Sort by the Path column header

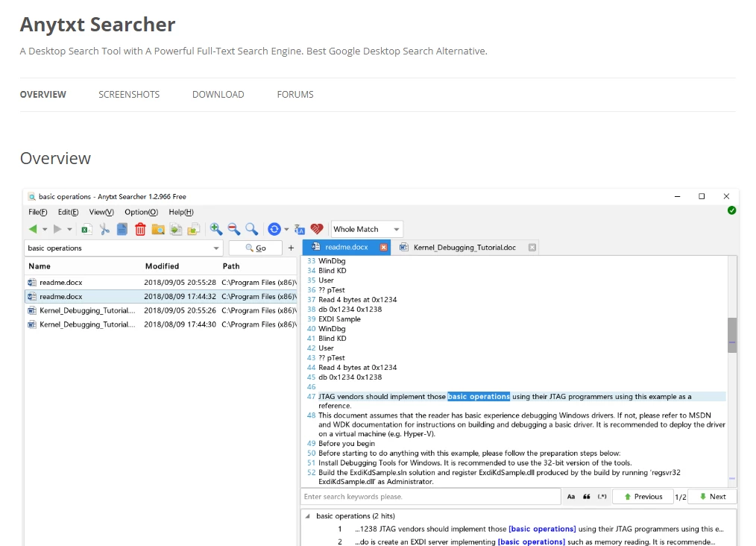(231, 266)
